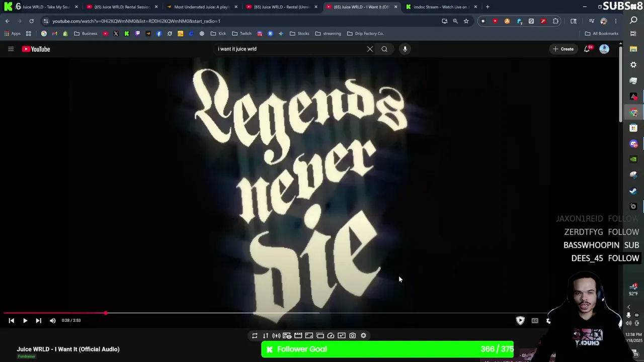Screen dimensions: 644x362
Task: Click the 'Juice WRLD - I Want It (Official Audio)' title
Action: click(68, 349)
